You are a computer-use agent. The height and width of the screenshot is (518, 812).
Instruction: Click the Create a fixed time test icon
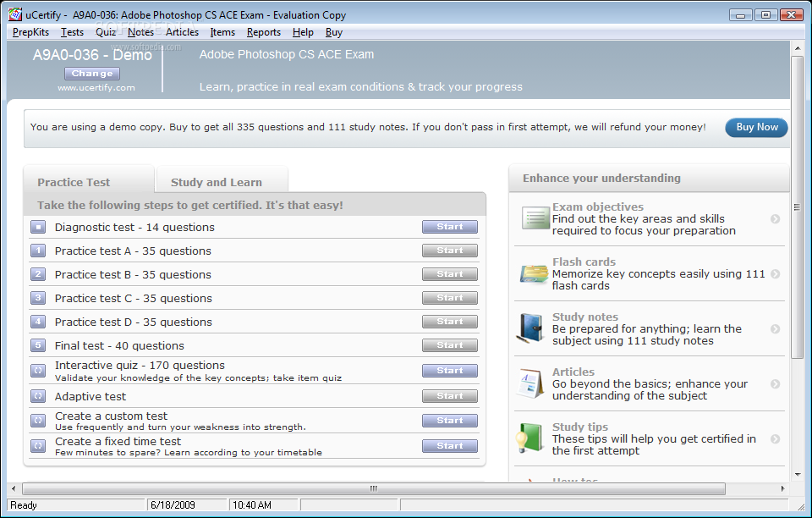coord(38,445)
